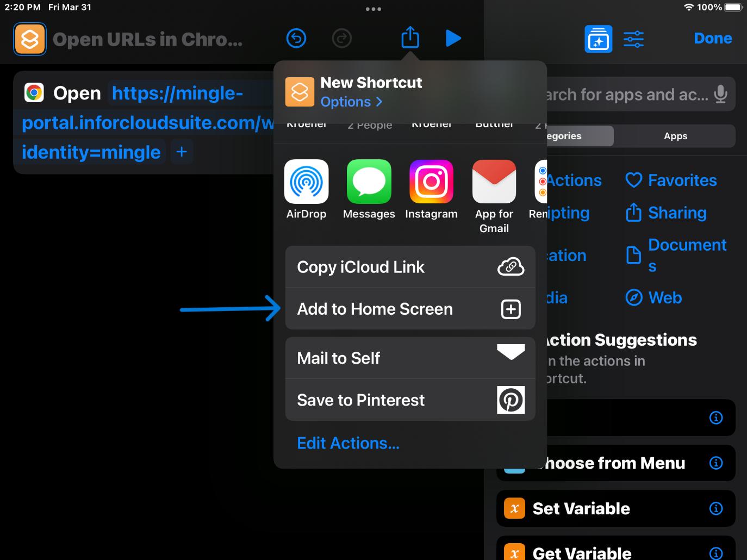The image size is (747, 560).
Task: Tap the Chrome icon in Open action
Action: click(x=34, y=93)
